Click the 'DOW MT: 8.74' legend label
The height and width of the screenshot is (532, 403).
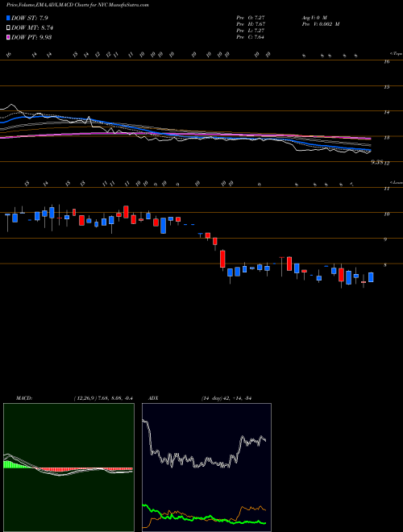click(32, 28)
